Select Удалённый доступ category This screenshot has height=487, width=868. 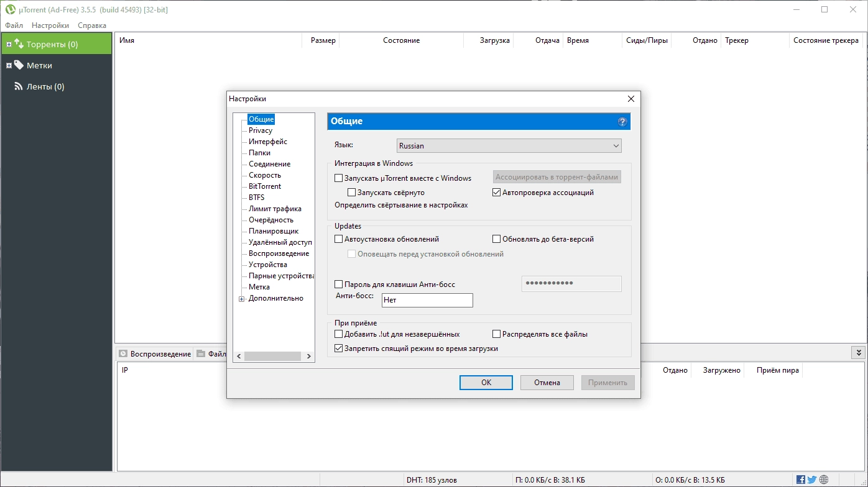280,242
